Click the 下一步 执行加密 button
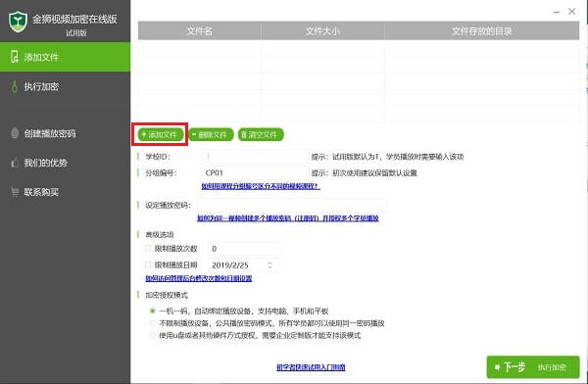The width and height of the screenshot is (588, 384). click(x=533, y=366)
